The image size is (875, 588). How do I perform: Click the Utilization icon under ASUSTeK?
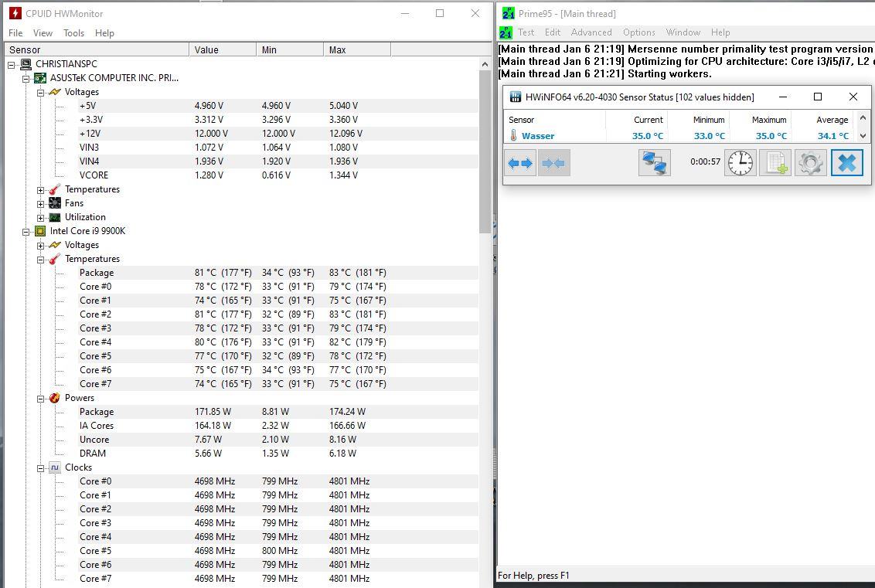click(54, 217)
